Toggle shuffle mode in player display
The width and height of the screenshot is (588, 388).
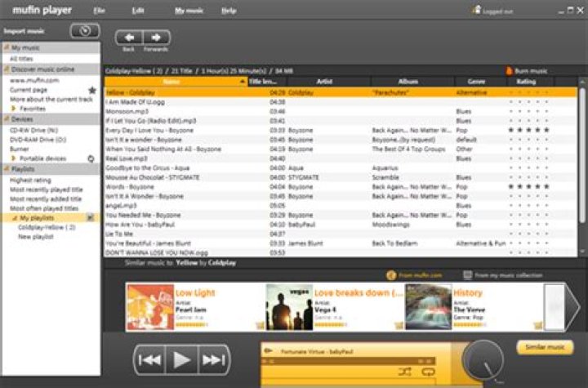pyautogui.click(x=404, y=372)
